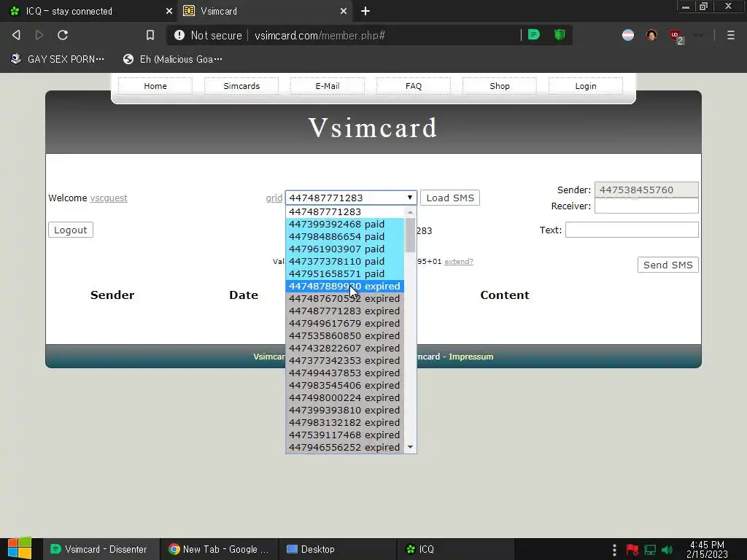Click the grid link

coord(274,198)
